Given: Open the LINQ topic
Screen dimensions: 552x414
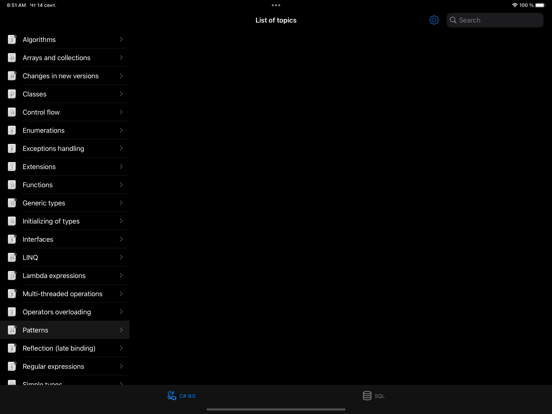Looking at the screenshot, I should [65, 257].
